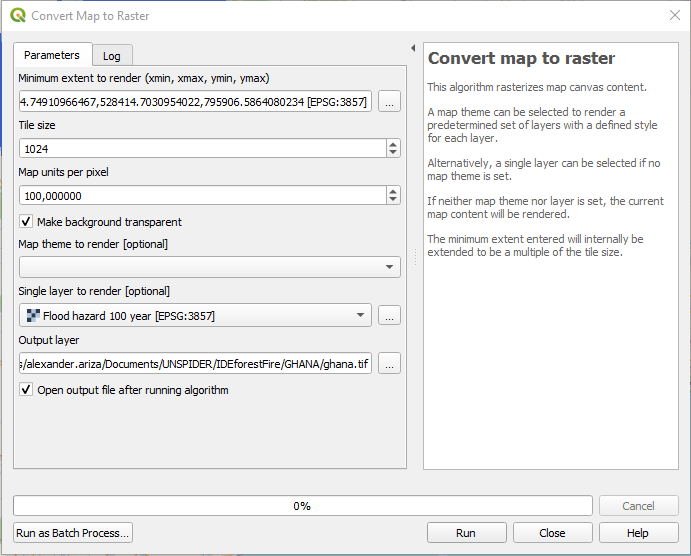691x556 pixels.
Task: Uncheck Open output file after running algorithm
Action: (x=27, y=390)
